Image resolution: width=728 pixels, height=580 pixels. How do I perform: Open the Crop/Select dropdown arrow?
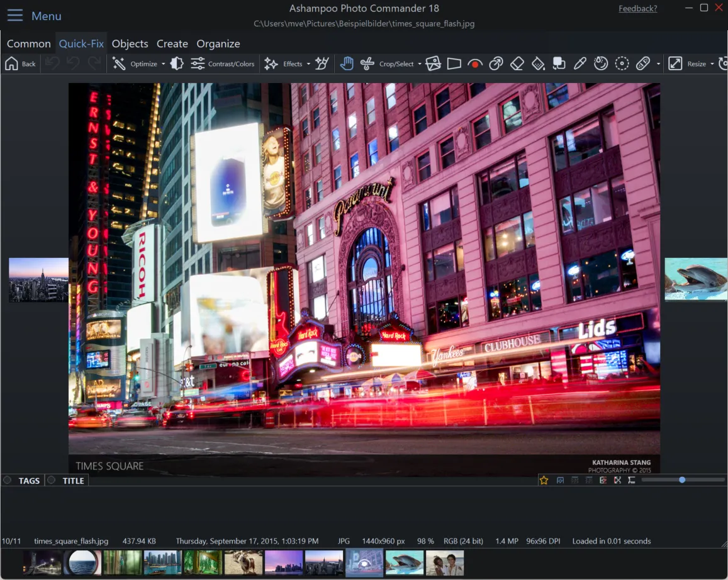click(420, 64)
